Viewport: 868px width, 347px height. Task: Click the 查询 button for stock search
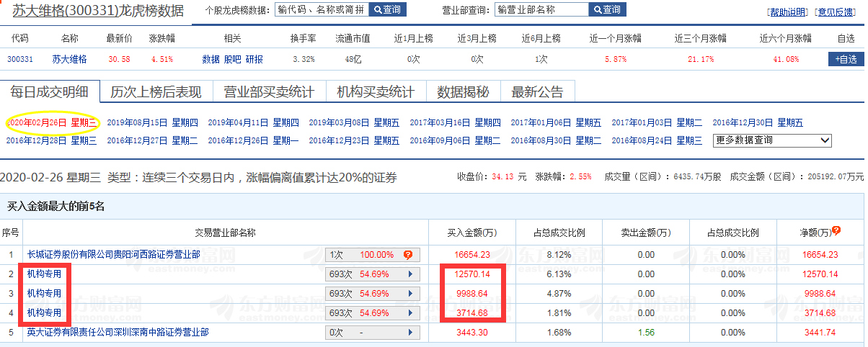(x=387, y=9)
